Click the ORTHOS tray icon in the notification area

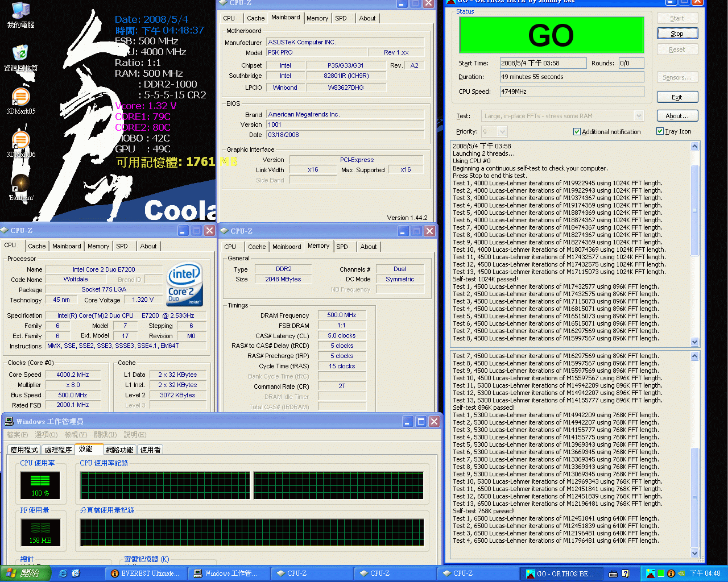(x=650, y=573)
